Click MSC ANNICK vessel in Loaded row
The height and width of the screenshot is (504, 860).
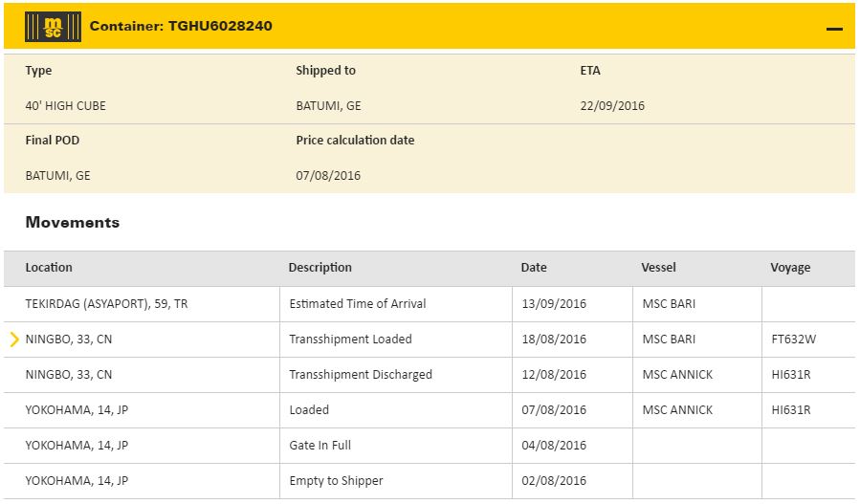click(x=677, y=410)
